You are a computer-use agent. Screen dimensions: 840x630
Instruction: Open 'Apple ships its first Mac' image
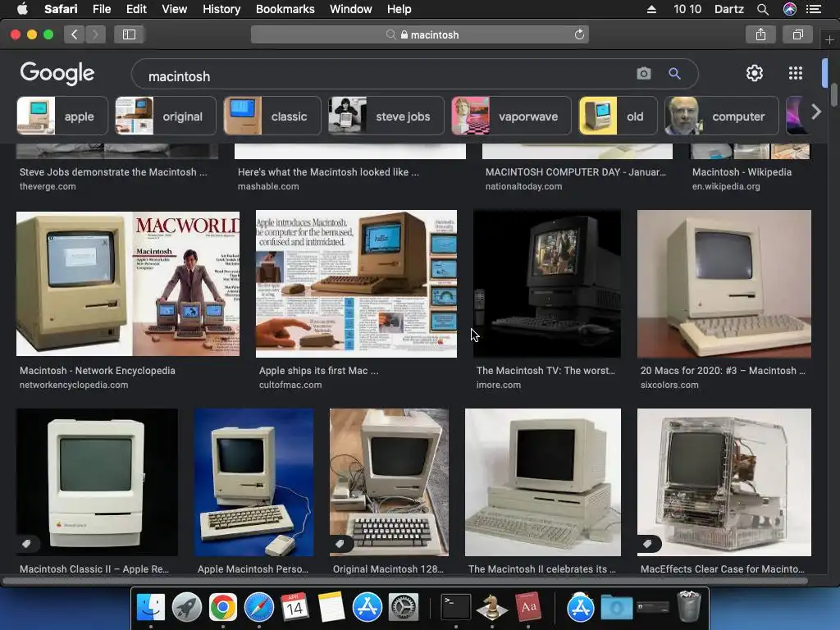(356, 283)
